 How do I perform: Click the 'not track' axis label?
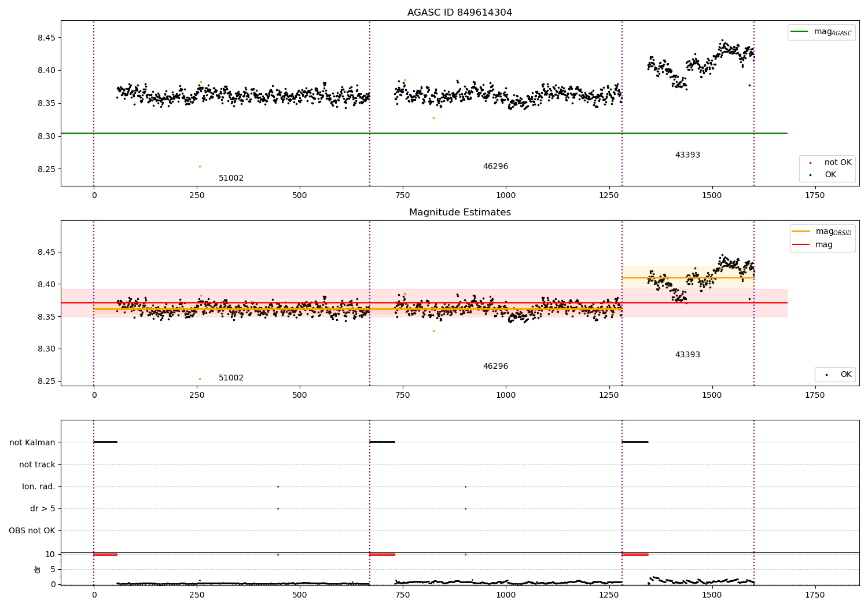pyautogui.click(x=37, y=464)
